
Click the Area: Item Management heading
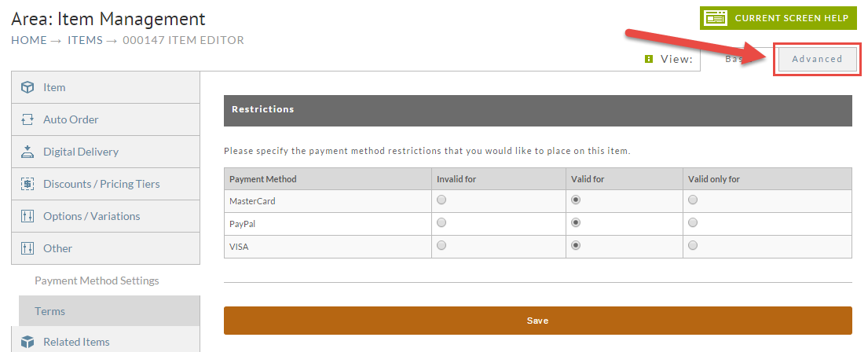point(108,20)
